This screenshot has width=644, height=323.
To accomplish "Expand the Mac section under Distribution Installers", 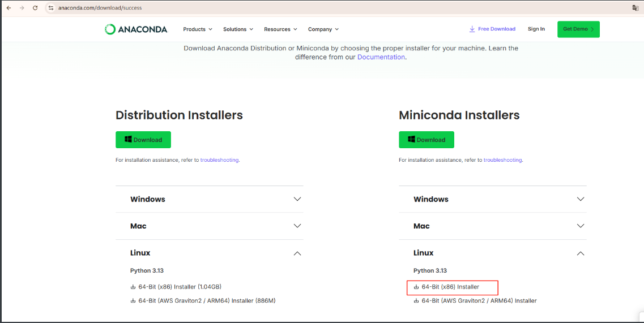I will pyautogui.click(x=210, y=226).
